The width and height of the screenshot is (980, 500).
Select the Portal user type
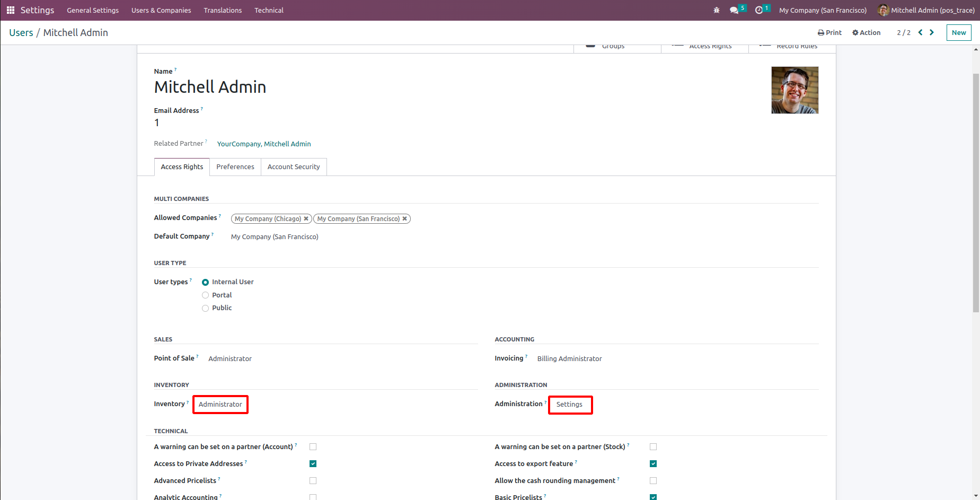tap(206, 295)
